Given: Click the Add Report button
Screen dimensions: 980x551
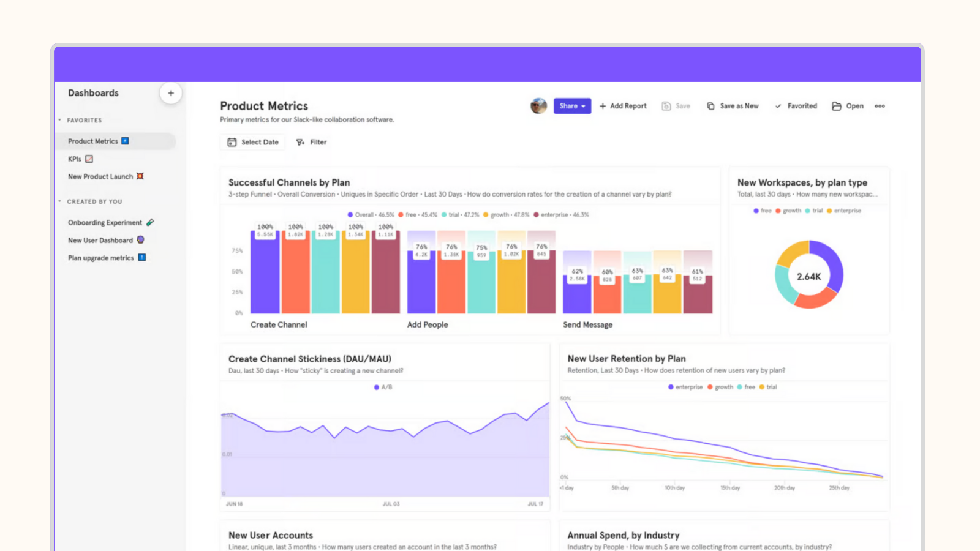Looking at the screenshot, I should pyautogui.click(x=622, y=105).
